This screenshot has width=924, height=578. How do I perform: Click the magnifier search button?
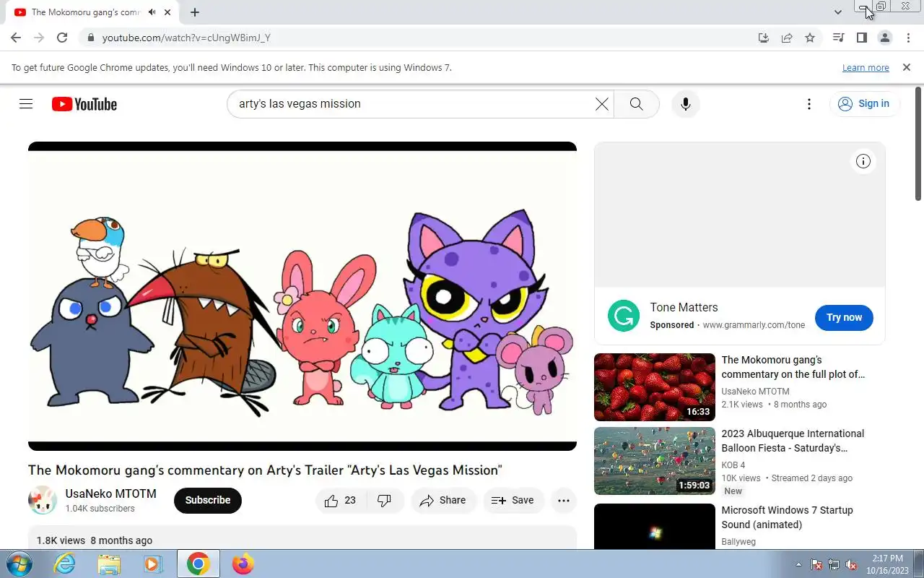pyautogui.click(x=636, y=104)
